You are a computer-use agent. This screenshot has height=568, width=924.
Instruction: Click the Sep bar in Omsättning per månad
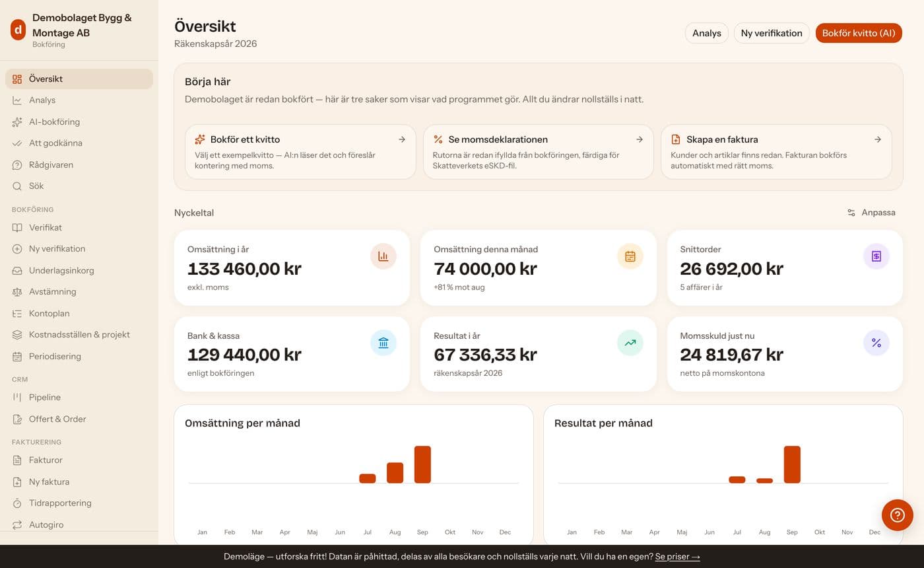(x=422, y=464)
